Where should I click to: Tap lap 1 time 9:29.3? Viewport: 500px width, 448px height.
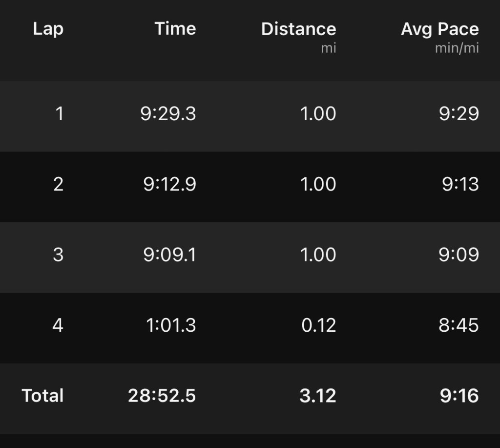point(168,114)
